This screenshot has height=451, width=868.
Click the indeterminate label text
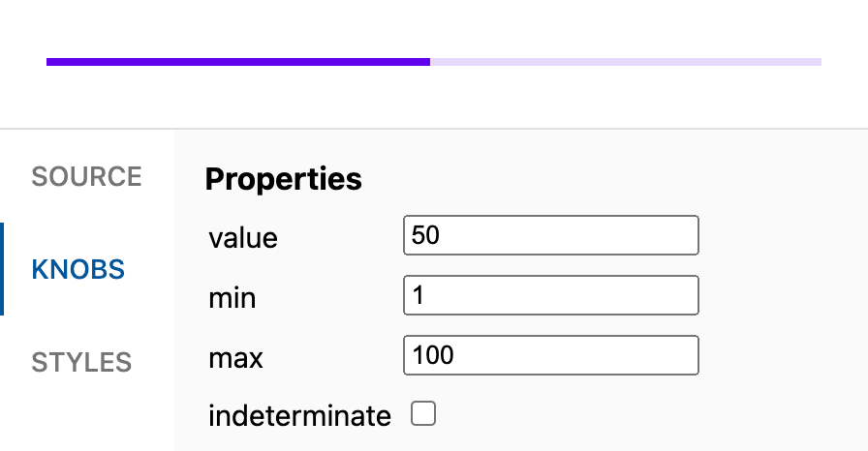click(299, 416)
